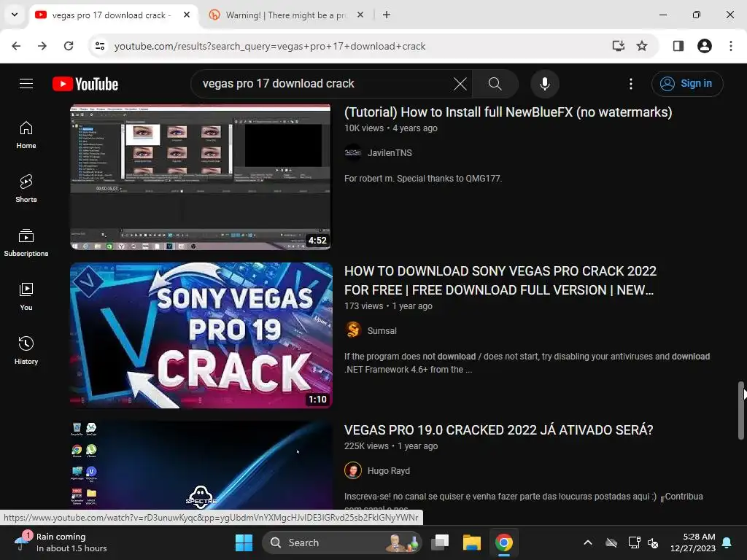Open File Explorer from the taskbar
Viewport: 747px width, 560px height.
(x=472, y=542)
